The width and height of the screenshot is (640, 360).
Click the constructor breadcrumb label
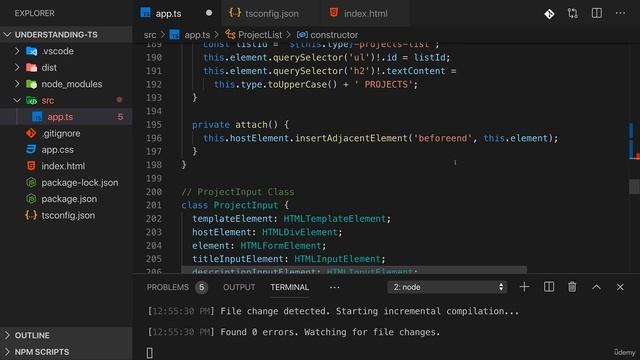(x=334, y=35)
